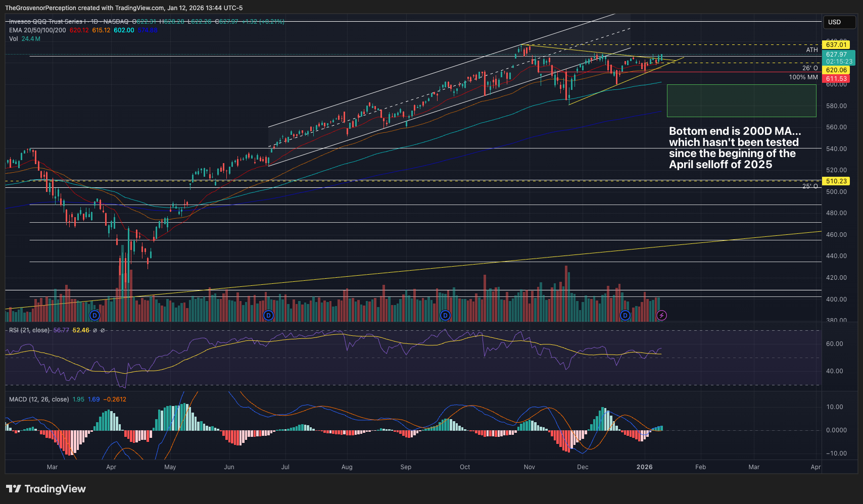The height and width of the screenshot is (504, 863).
Task: Click the Vol indicator legend
Action: tap(14, 39)
